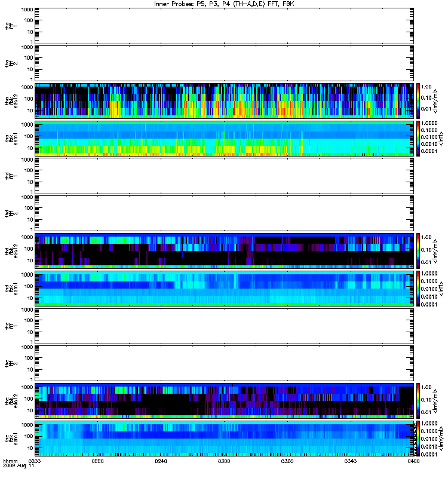Viewport: 448px width, 478px height.
Task: Pick the tha fbk edc12 color bar
Action: (418, 100)
